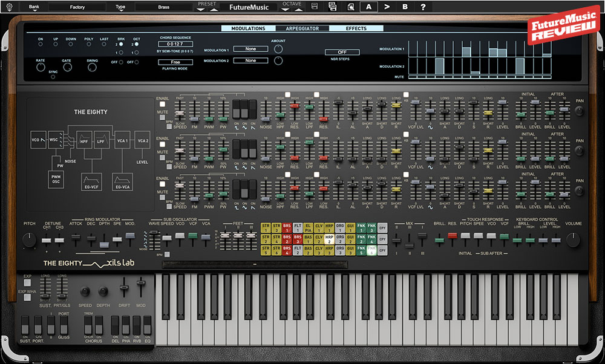Viewport: 605px width, 364px height.
Task: Toggle the arpeggiator SYNC button
Action: pyautogui.click(x=53, y=77)
